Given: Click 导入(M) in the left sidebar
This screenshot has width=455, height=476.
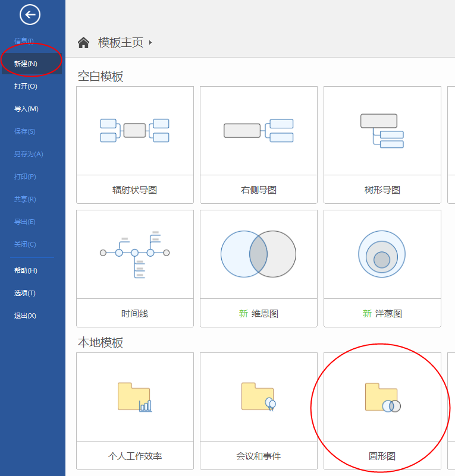Looking at the screenshot, I should tap(26, 109).
